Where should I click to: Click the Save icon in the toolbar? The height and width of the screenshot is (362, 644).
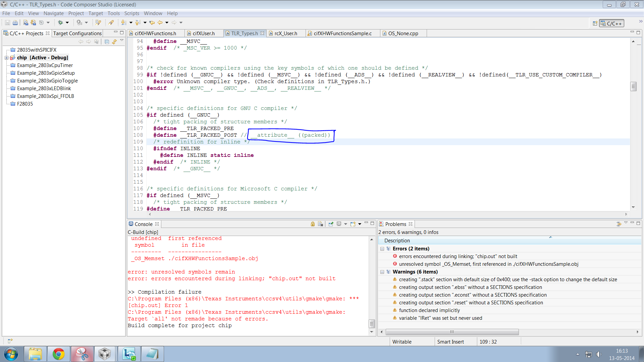(7, 22)
